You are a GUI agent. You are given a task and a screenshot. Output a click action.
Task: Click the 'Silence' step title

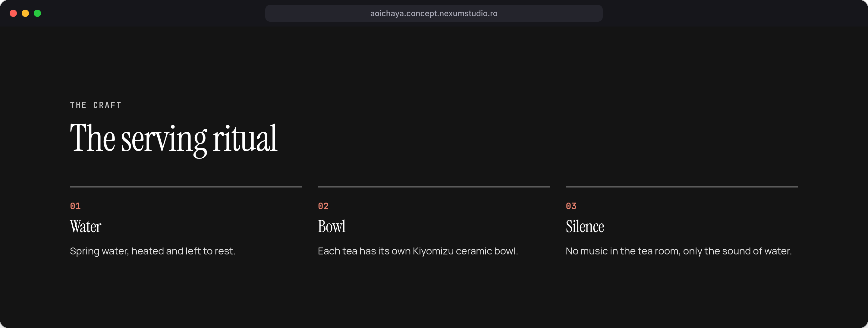coord(585,226)
